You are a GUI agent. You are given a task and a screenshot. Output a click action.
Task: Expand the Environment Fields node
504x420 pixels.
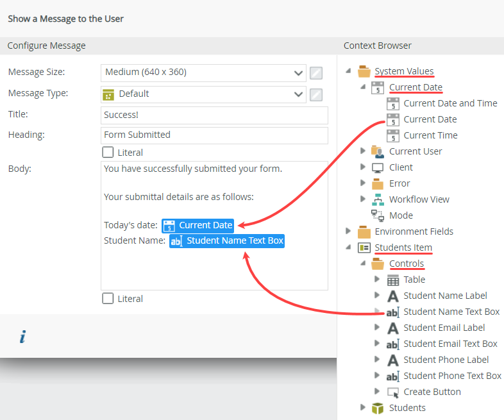(348, 231)
